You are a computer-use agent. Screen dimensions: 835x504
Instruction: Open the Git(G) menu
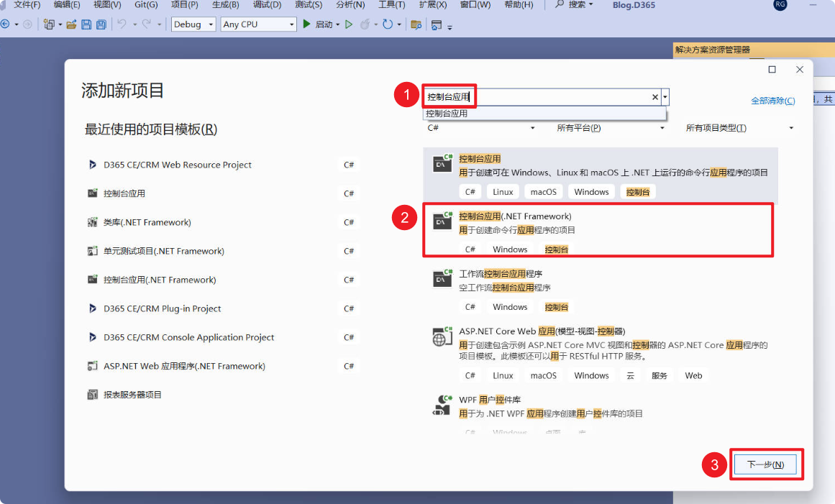[x=146, y=5]
